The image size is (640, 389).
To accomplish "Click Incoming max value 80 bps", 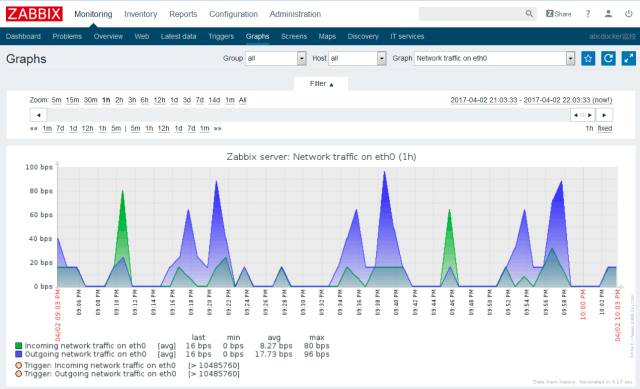I will (316, 346).
